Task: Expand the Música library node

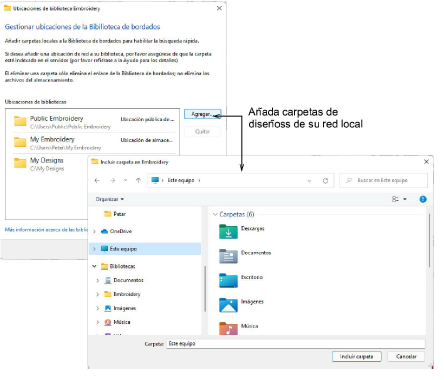Action: click(98, 322)
